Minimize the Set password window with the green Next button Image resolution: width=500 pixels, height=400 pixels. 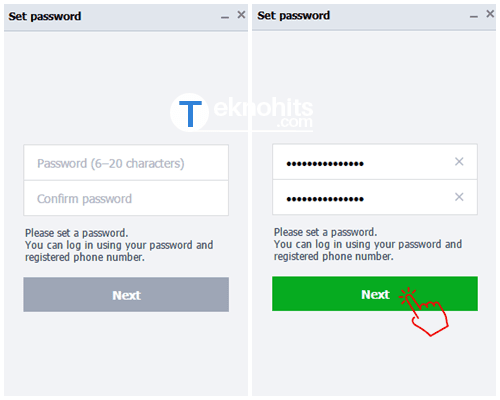474,16
